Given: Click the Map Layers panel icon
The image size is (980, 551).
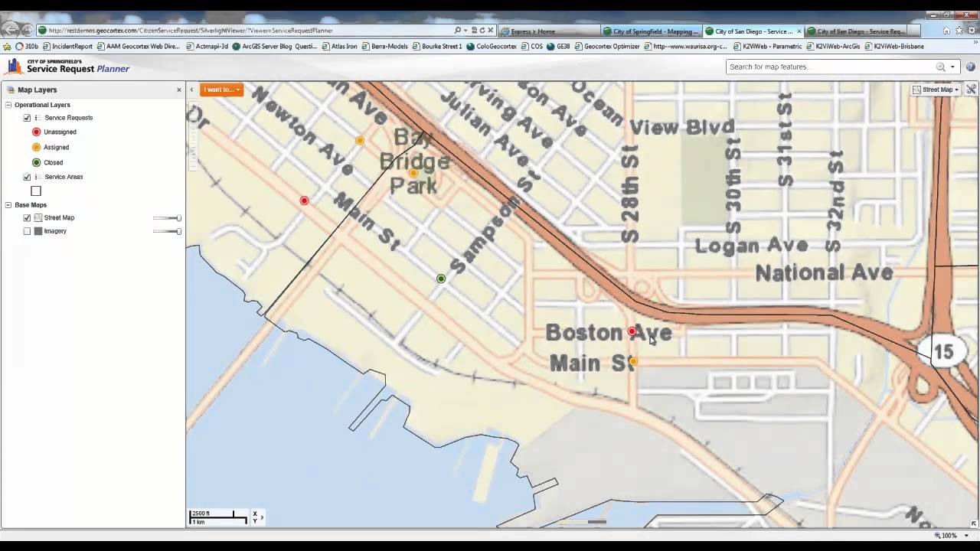Looking at the screenshot, I should coord(9,90).
